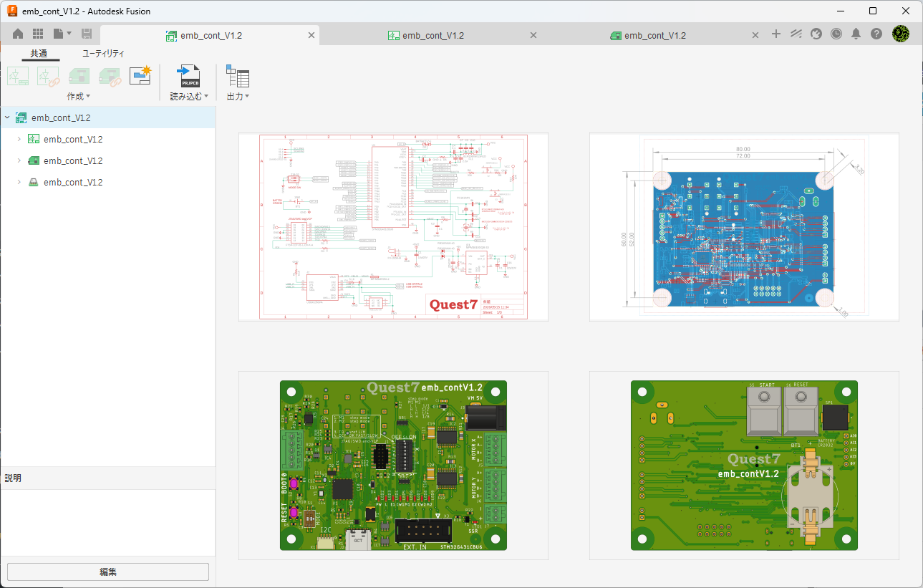The image size is (923, 588).
Task: Open the 3D PCB top view thumbnail
Action: coord(393,466)
